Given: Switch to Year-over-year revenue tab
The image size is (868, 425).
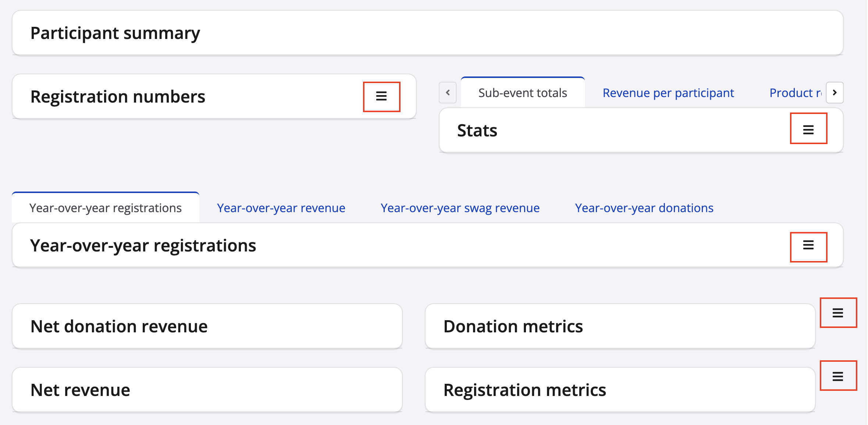Looking at the screenshot, I should pyautogui.click(x=281, y=208).
